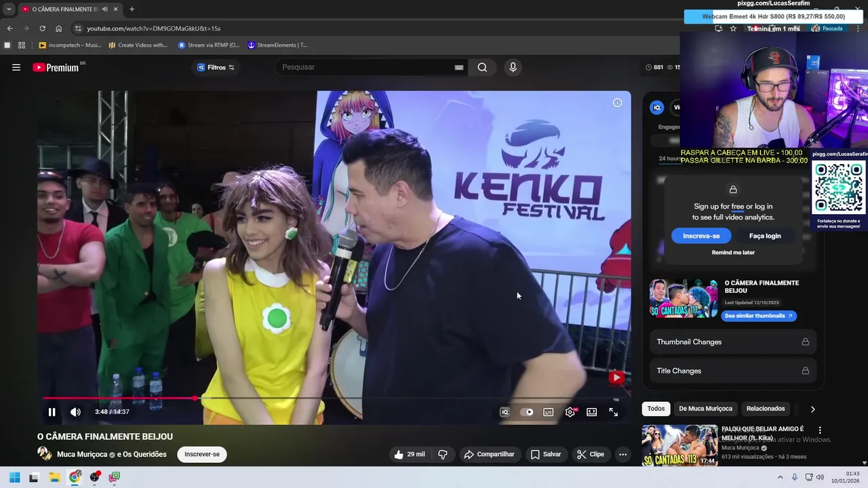This screenshot has height=488, width=868.
Task: Go to browser home page icon
Action: tap(58, 28)
